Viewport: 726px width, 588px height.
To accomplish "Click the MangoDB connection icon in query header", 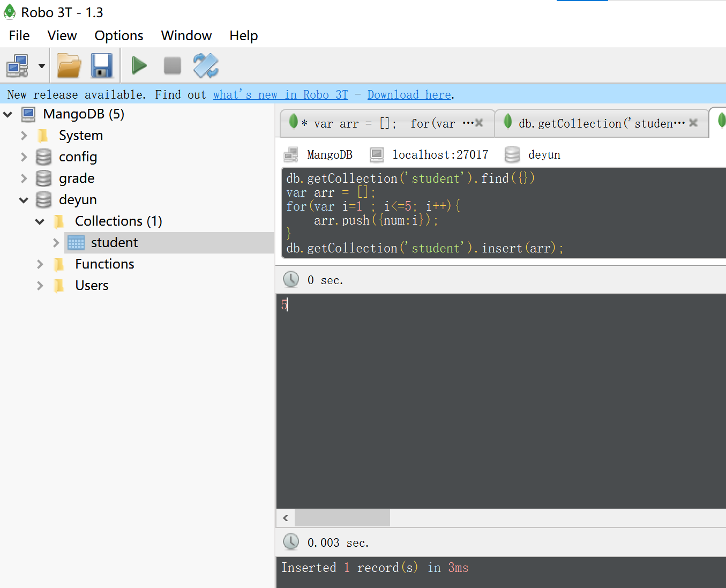I will [291, 155].
